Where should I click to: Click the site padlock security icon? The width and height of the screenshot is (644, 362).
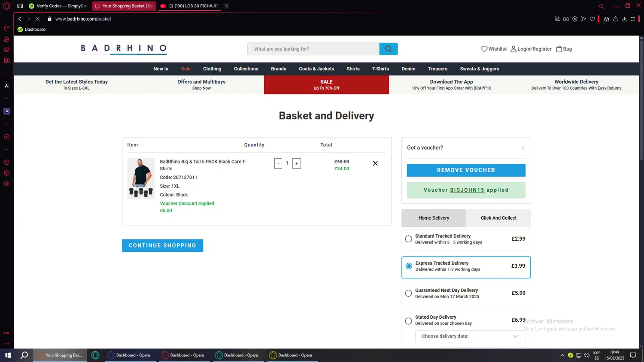(x=49, y=19)
